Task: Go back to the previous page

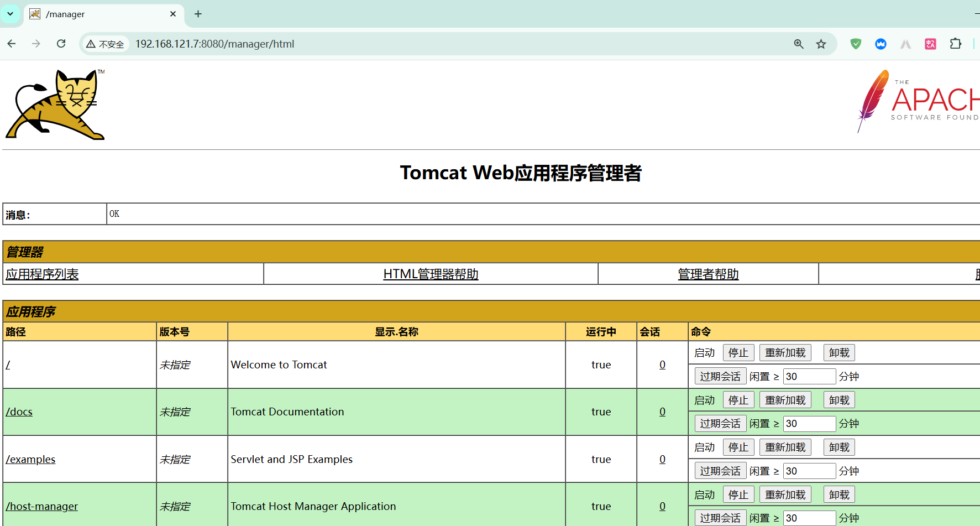Action: (x=12, y=44)
